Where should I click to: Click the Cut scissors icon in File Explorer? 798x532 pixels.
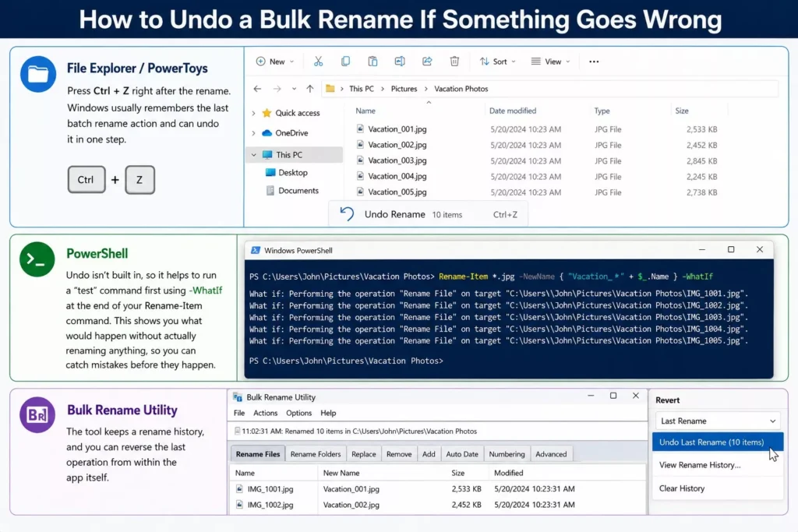(318, 62)
